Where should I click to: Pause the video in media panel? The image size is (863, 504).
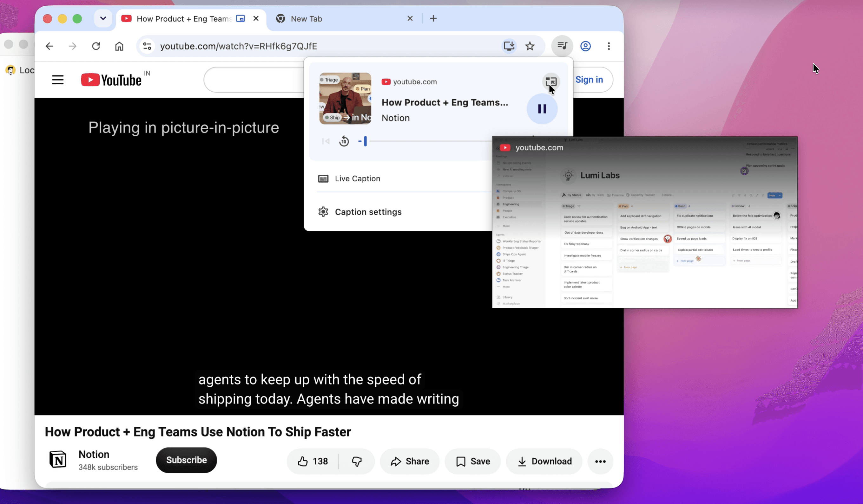542,109
